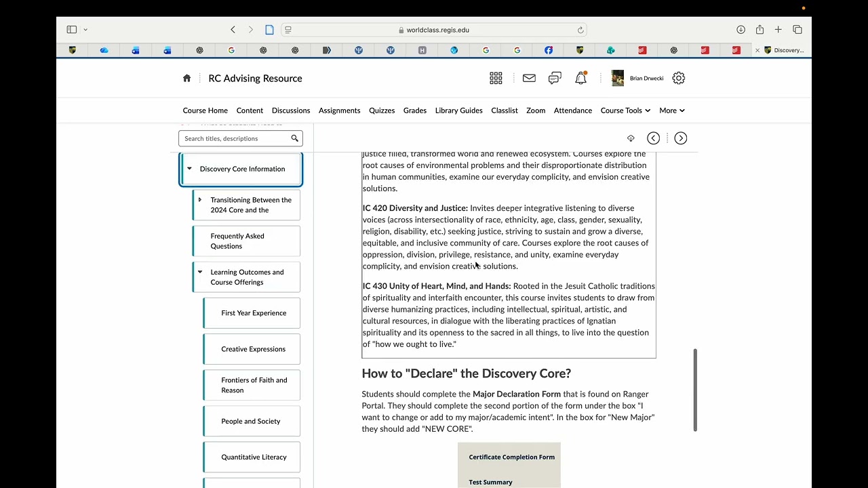Open the blue globe favorite in the favorites bar

(x=454, y=50)
